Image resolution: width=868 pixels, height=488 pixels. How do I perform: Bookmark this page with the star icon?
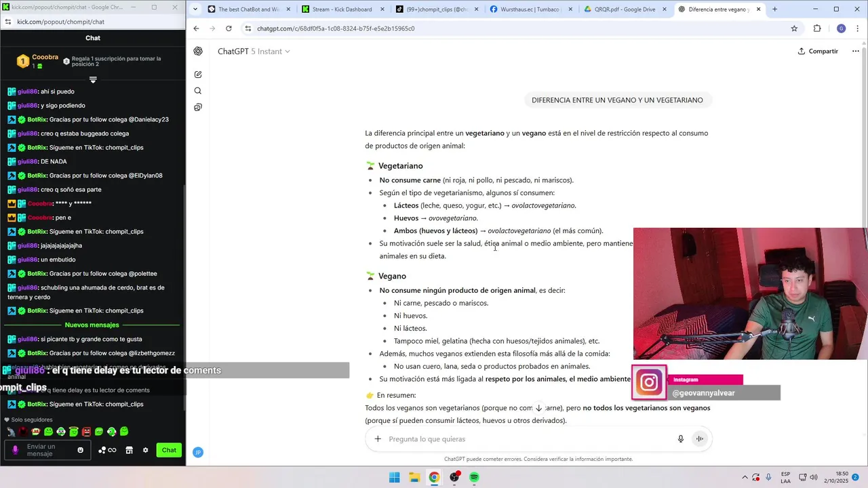794,28
